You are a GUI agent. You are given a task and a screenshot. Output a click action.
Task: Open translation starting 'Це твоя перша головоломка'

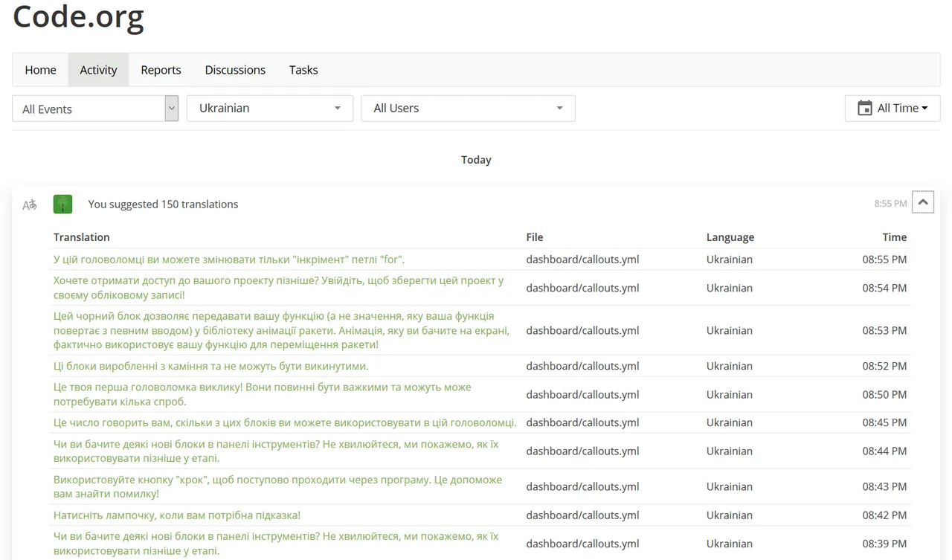pyautogui.click(x=263, y=394)
